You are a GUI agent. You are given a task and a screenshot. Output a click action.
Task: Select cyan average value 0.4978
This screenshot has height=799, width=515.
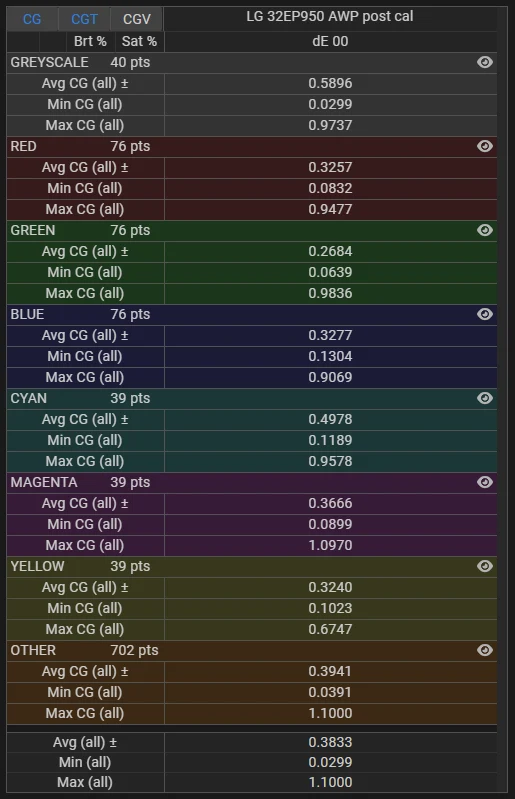[x=330, y=419]
